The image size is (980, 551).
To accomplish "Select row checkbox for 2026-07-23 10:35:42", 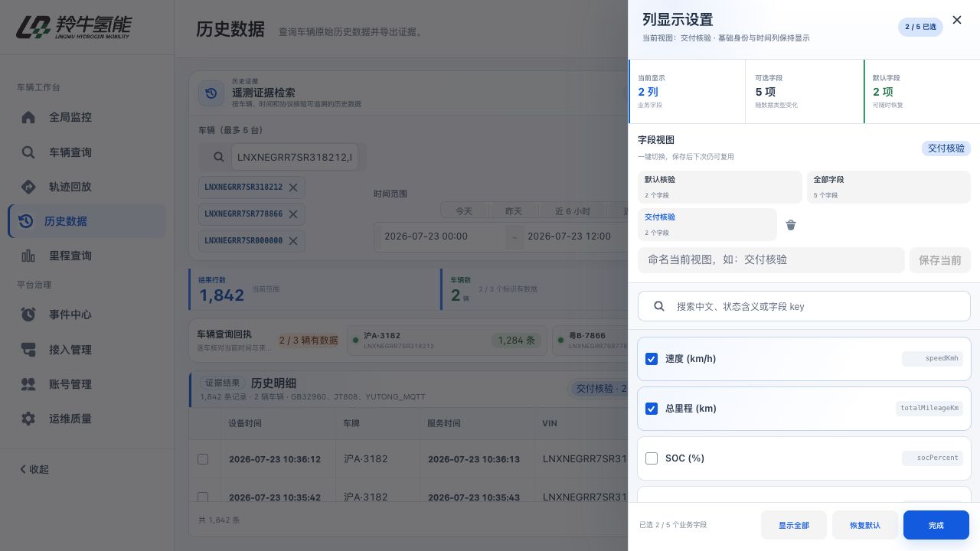I will (x=203, y=497).
